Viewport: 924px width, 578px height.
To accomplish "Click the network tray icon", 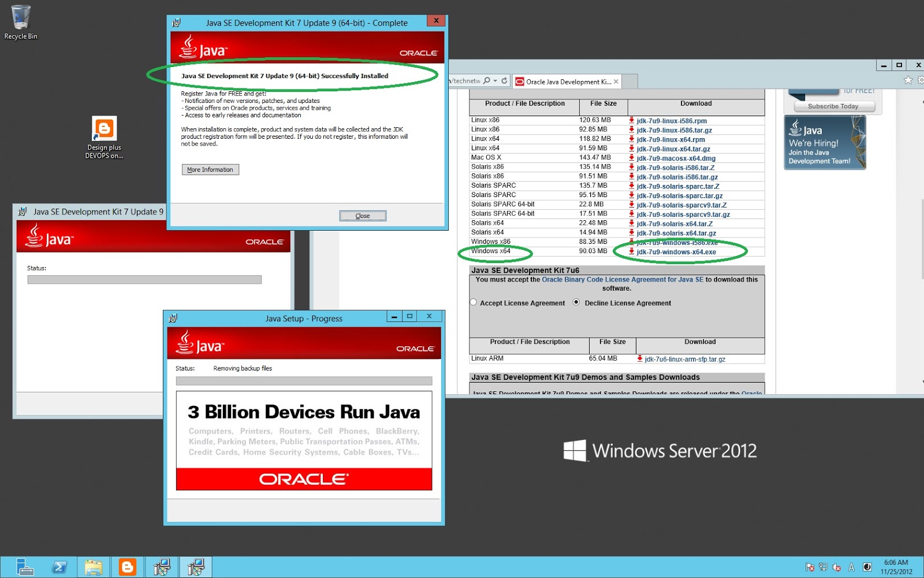I will (823, 567).
